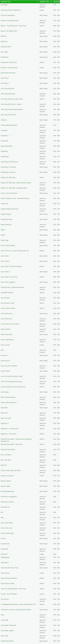
Task: Open Assassin's Creed Rogue entry
Action: (x=8, y=15)
